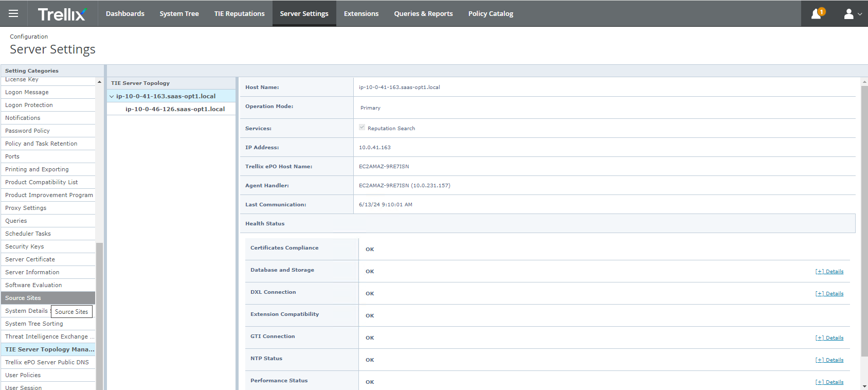Click the details pane scroll-down arrow

(x=864, y=386)
